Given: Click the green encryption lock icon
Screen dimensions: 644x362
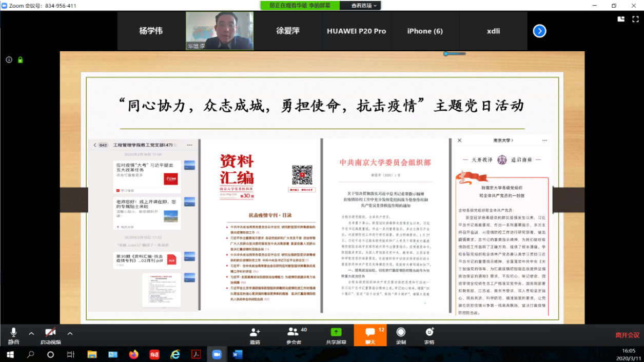Looking at the screenshot, I should coord(20,60).
